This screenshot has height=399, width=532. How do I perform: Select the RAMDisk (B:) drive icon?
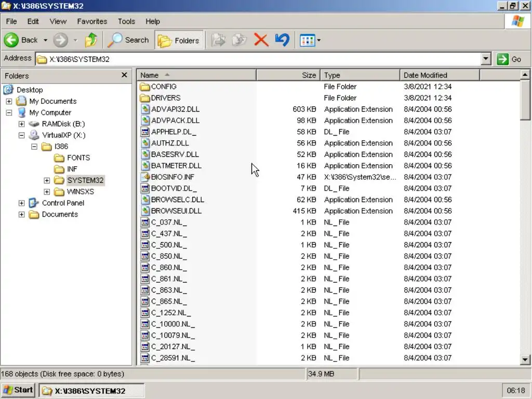pos(34,124)
